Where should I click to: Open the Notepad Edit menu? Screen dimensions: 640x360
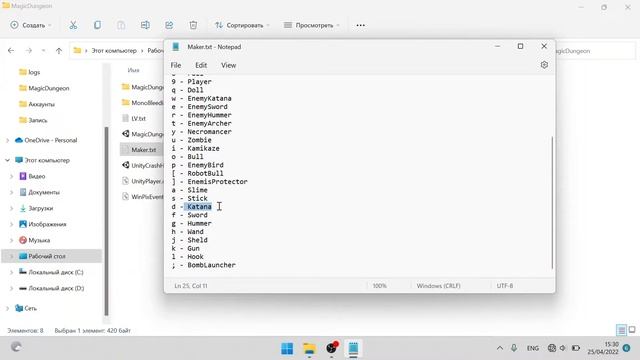click(201, 65)
